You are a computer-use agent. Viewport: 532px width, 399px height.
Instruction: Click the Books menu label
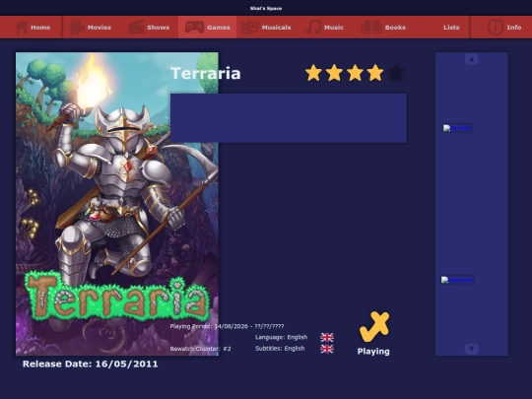click(x=395, y=28)
